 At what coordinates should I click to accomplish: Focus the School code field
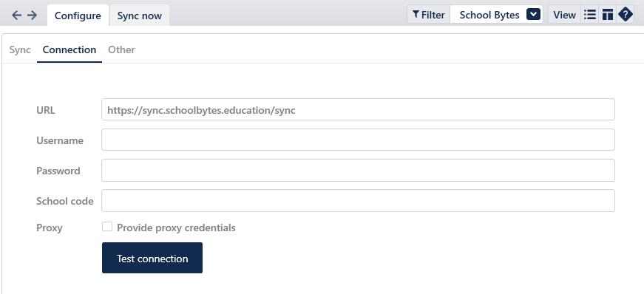358,200
